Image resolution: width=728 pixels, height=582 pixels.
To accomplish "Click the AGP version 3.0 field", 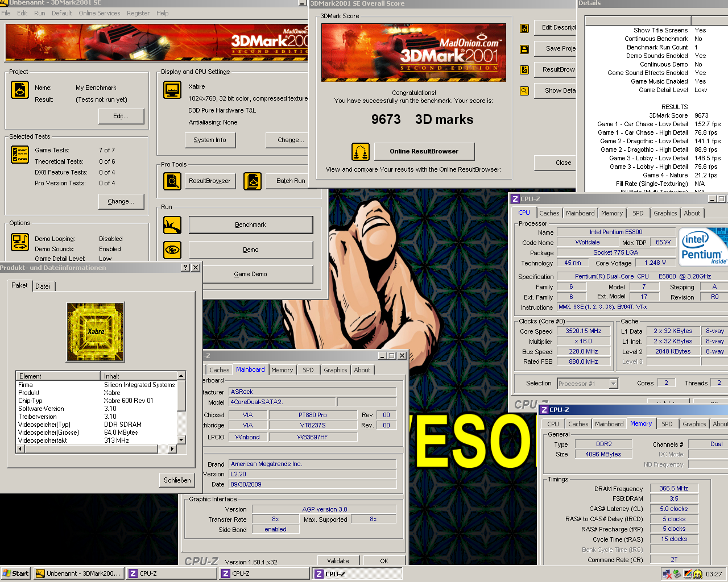I will click(x=325, y=509).
